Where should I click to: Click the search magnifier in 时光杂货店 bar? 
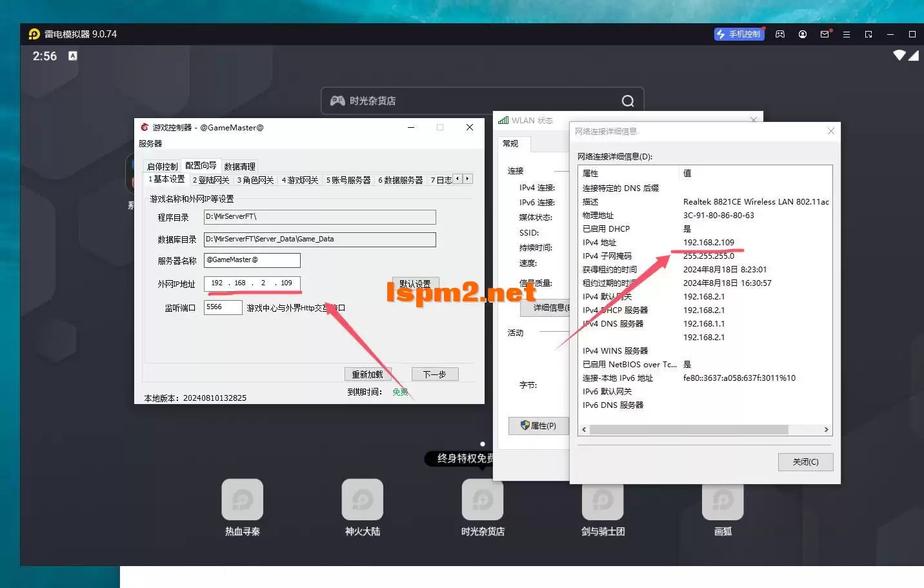(x=627, y=101)
